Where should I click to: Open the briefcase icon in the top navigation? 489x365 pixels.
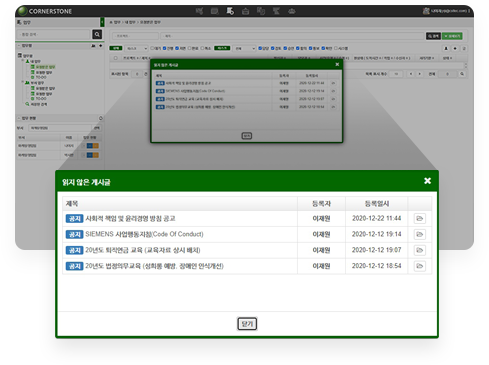click(x=245, y=11)
